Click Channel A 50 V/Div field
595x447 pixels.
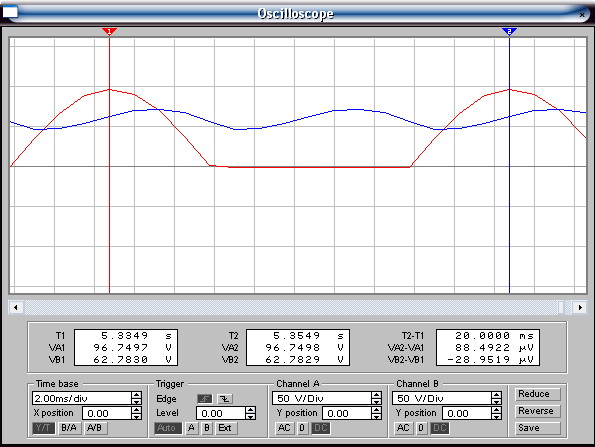[x=322, y=398]
